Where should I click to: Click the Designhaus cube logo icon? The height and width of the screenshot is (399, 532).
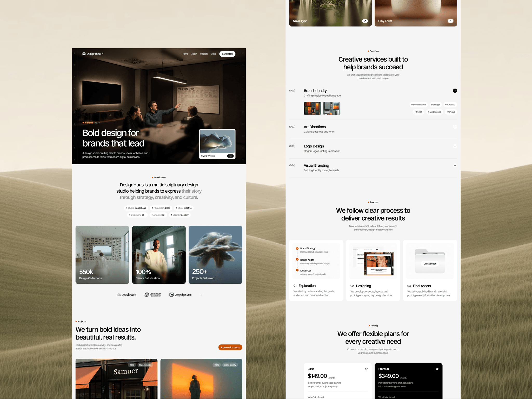[x=84, y=54]
